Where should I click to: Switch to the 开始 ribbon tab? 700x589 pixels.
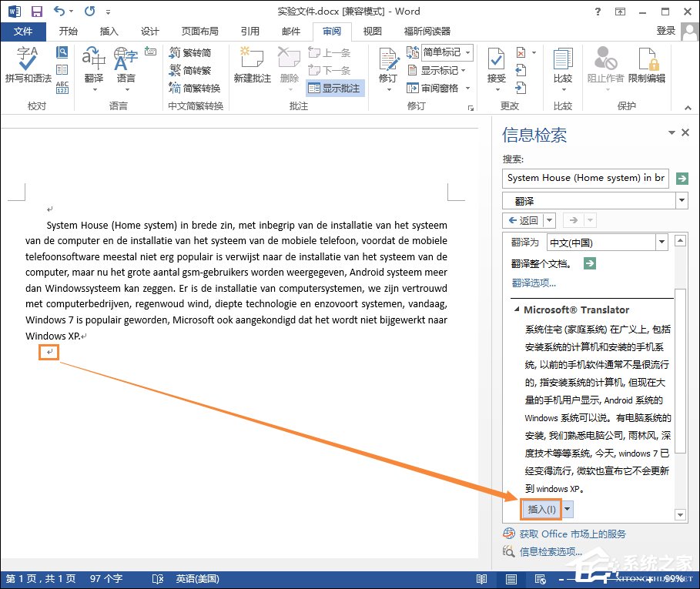68,32
